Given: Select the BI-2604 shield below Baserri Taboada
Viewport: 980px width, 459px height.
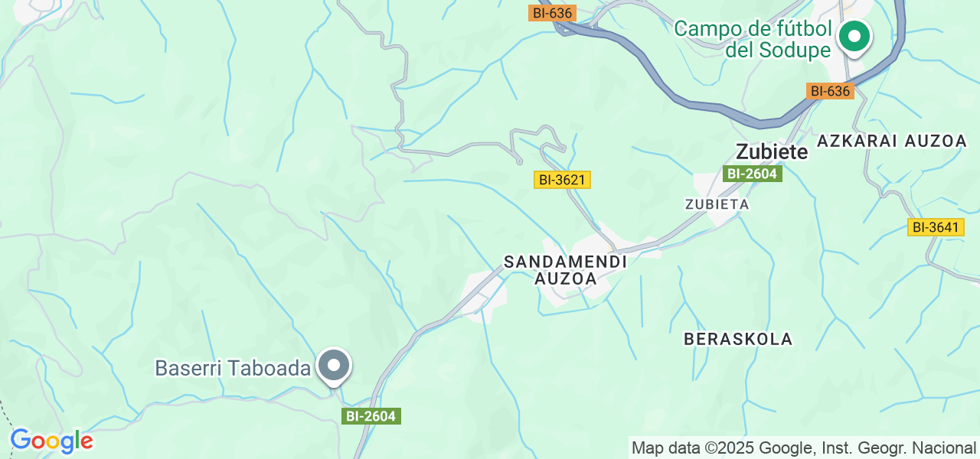Looking at the screenshot, I should tap(371, 416).
